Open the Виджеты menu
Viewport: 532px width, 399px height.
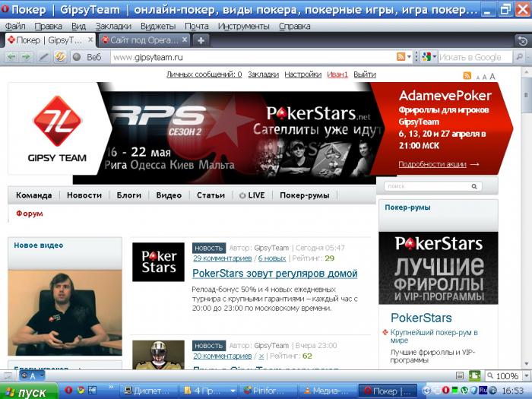(158, 26)
